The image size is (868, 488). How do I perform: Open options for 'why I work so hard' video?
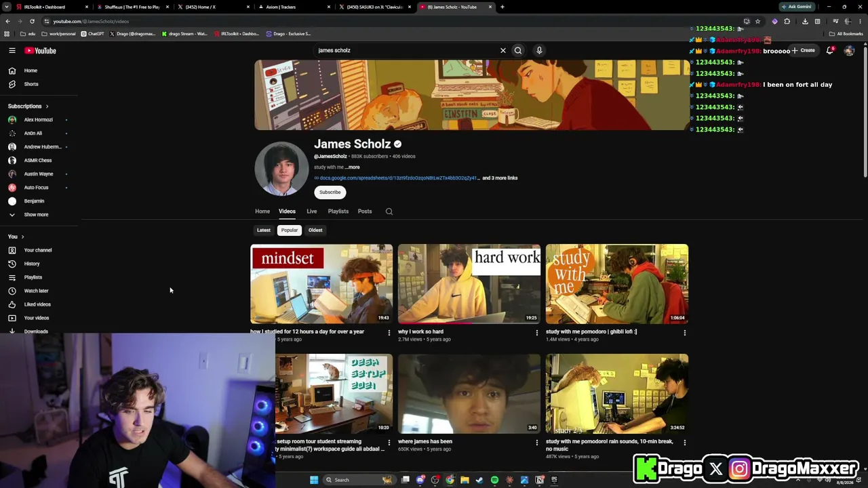click(x=537, y=333)
